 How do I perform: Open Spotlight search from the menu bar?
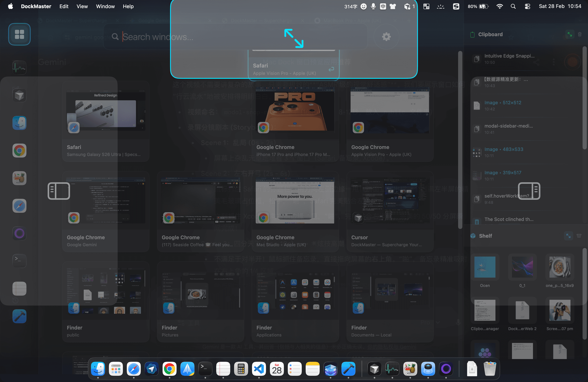pyautogui.click(x=513, y=6)
